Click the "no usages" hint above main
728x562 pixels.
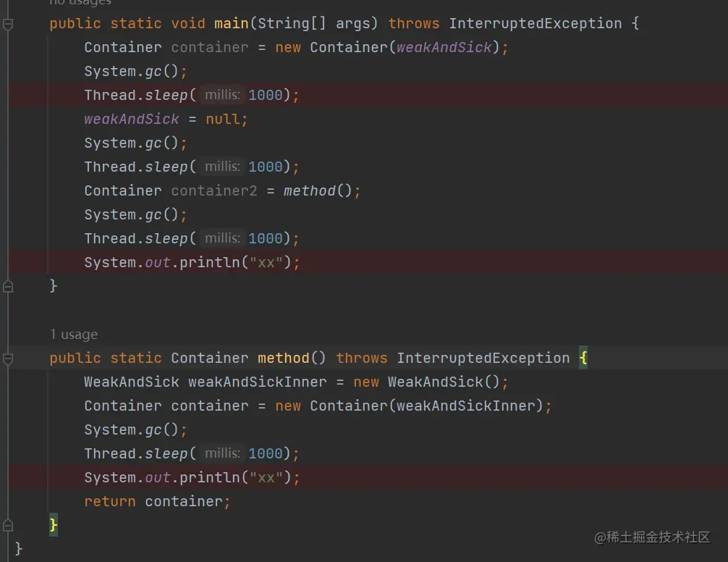pos(80,3)
